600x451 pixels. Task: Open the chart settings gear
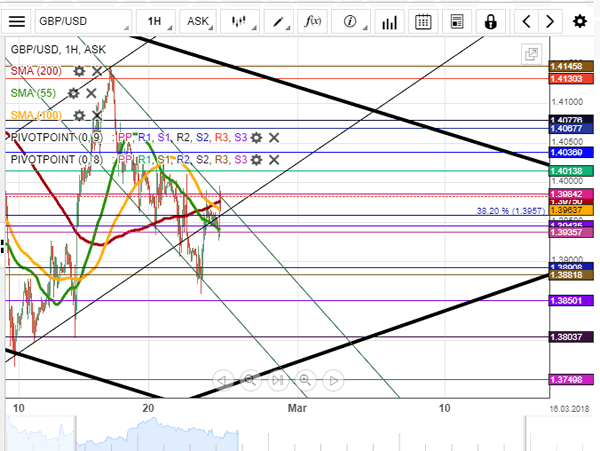click(x=580, y=20)
